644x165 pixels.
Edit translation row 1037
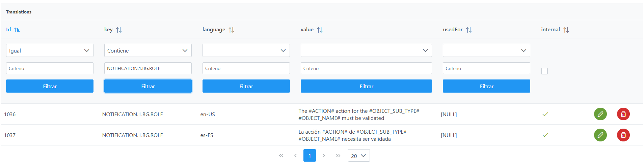600,135
